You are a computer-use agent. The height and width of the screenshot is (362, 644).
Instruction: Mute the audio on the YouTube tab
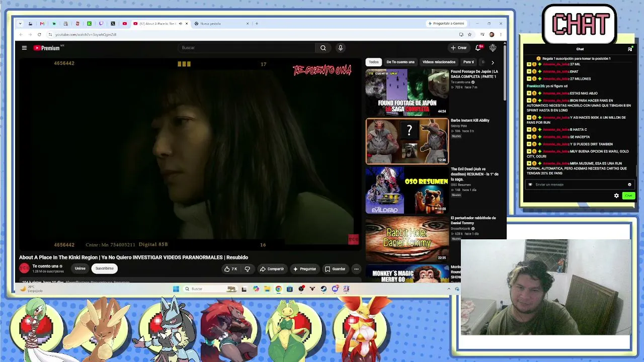[x=180, y=24]
